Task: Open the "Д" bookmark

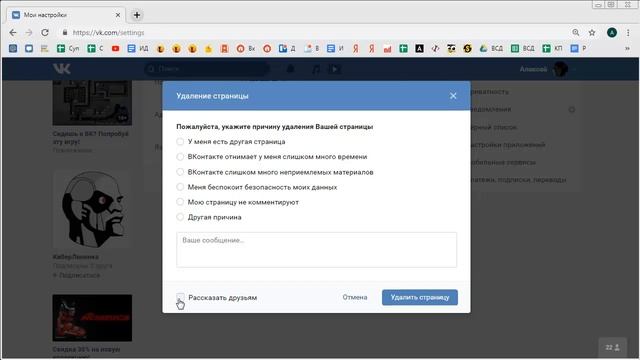Action: pos(287,49)
